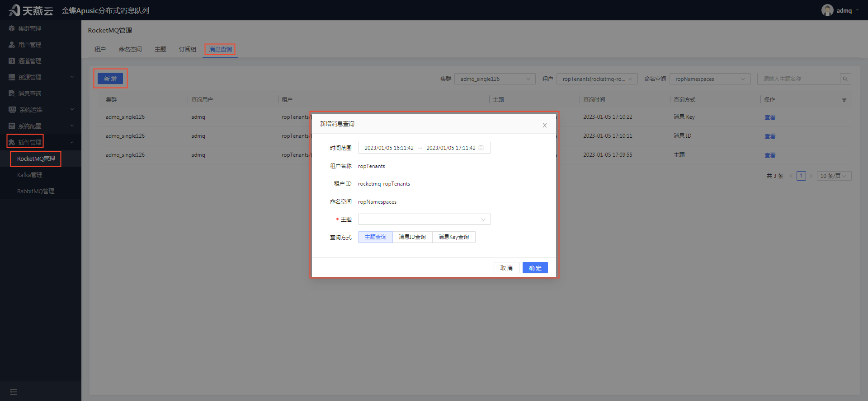
Task: Click the 时间范围 date range field
Action: [424, 148]
